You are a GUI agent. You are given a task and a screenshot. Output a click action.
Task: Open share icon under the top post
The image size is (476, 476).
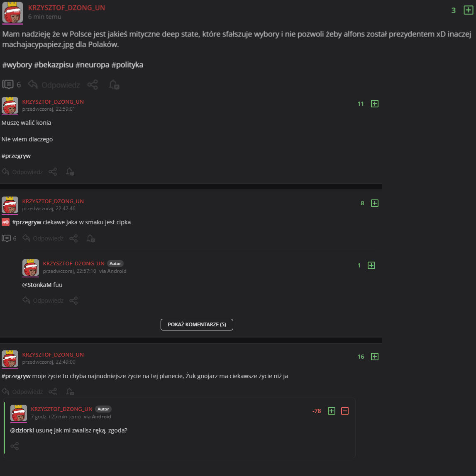(93, 85)
